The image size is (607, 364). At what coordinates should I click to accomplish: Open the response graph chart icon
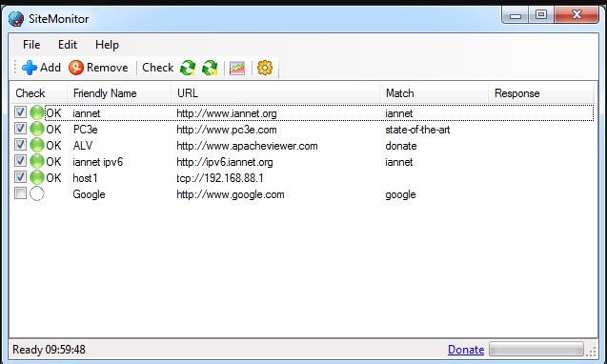(x=237, y=68)
